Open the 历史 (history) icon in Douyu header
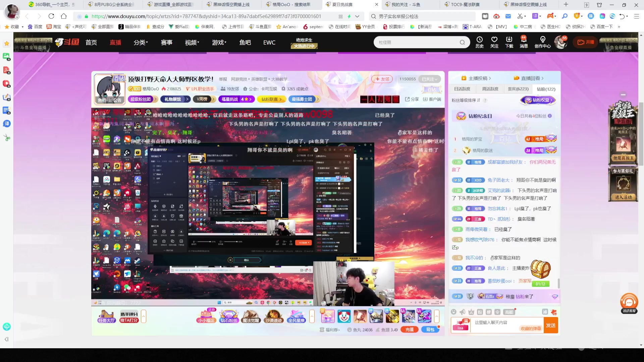Image resolution: width=644 pixels, height=362 pixels. (x=480, y=42)
